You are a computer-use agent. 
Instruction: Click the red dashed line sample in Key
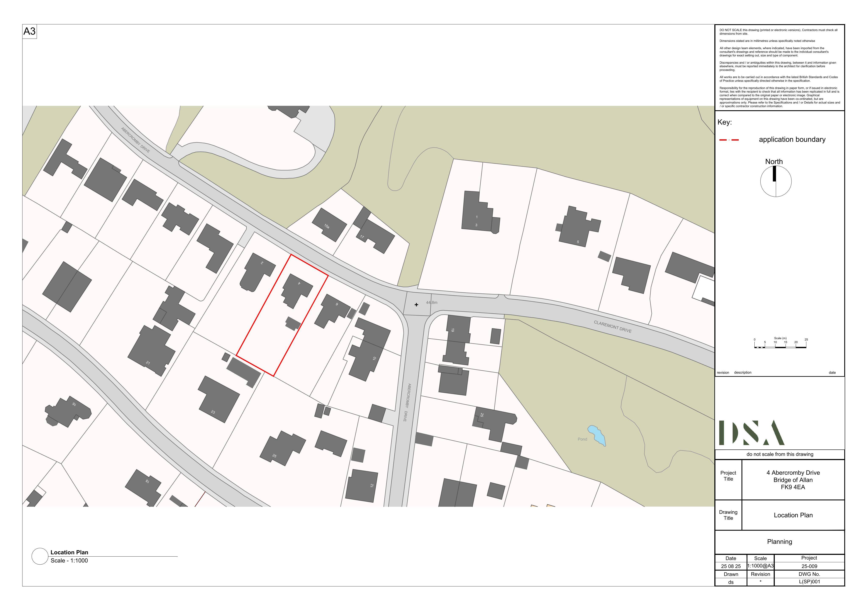coord(729,140)
